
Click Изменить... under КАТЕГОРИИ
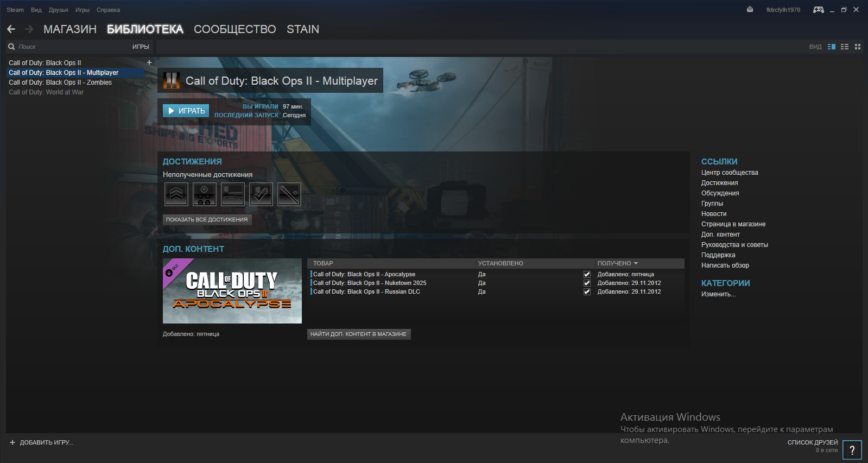(718, 294)
